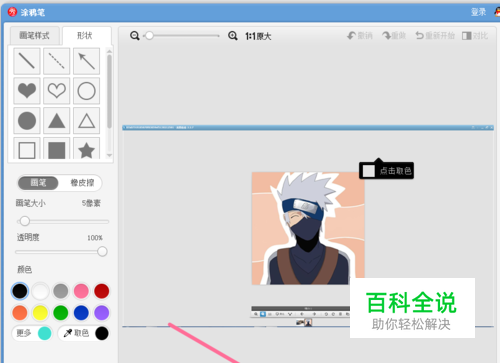Switch to the 形状 tab
The image size is (500, 363).
pyautogui.click(x=87, y=35)
